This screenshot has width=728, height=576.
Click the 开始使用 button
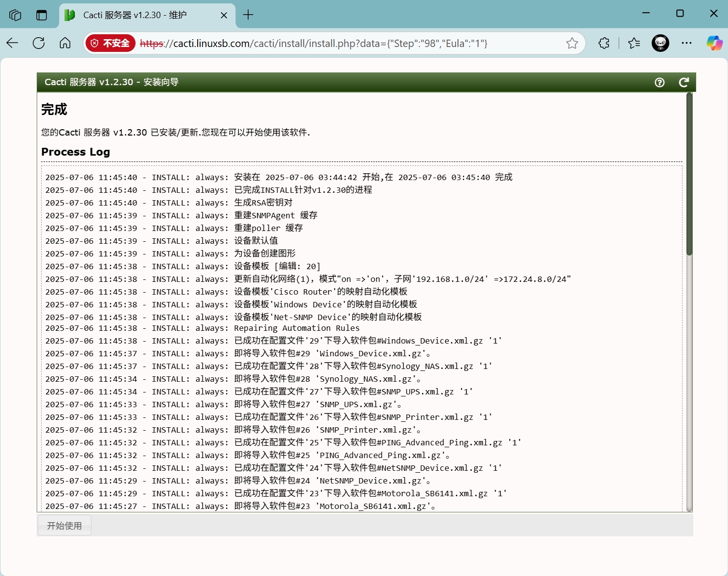[65, 526]
